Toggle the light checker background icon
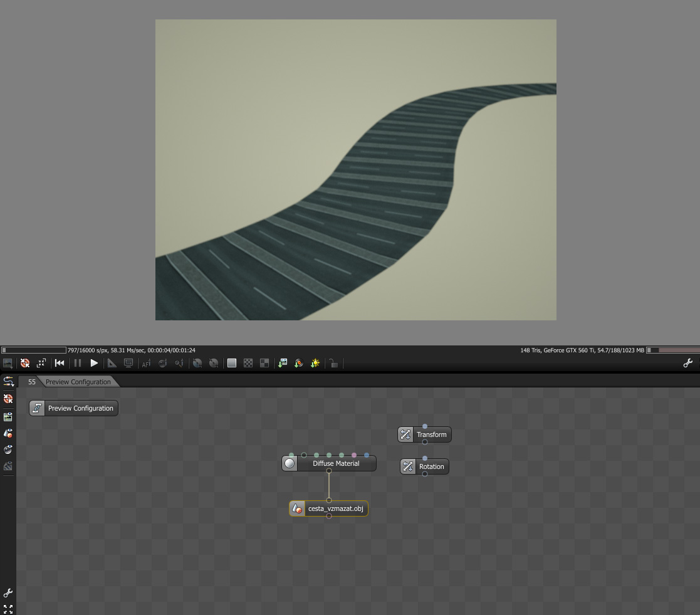This screenshot has width=700, height=615. (232, 363)
